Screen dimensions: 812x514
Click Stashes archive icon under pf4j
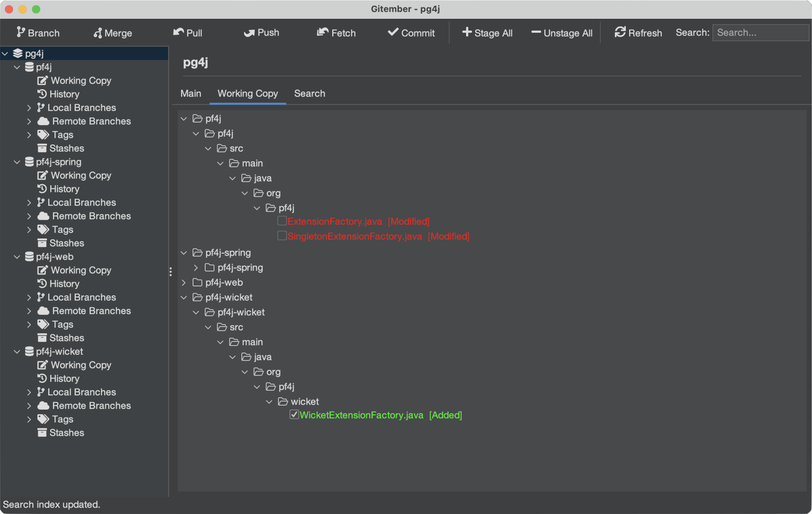tap(42, 148)
